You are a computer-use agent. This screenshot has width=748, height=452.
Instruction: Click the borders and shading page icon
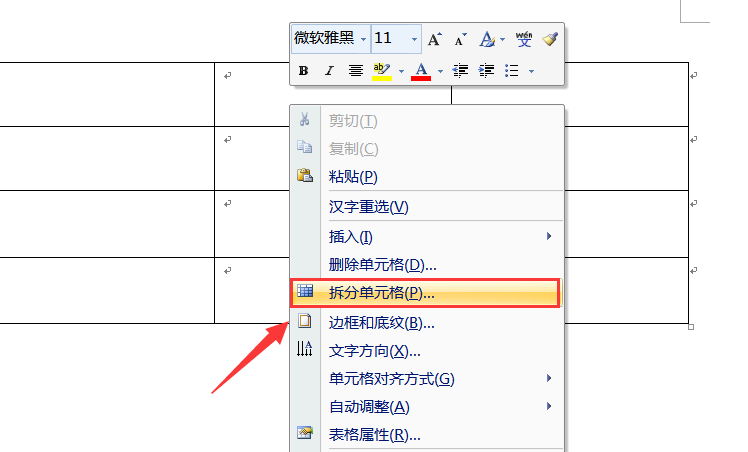pos(305,321)
